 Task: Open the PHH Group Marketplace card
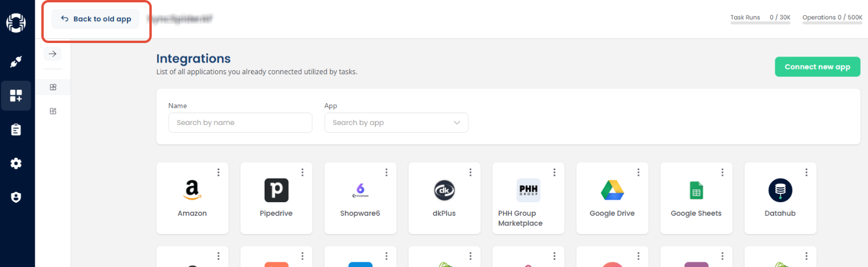[x=528, y=198]
